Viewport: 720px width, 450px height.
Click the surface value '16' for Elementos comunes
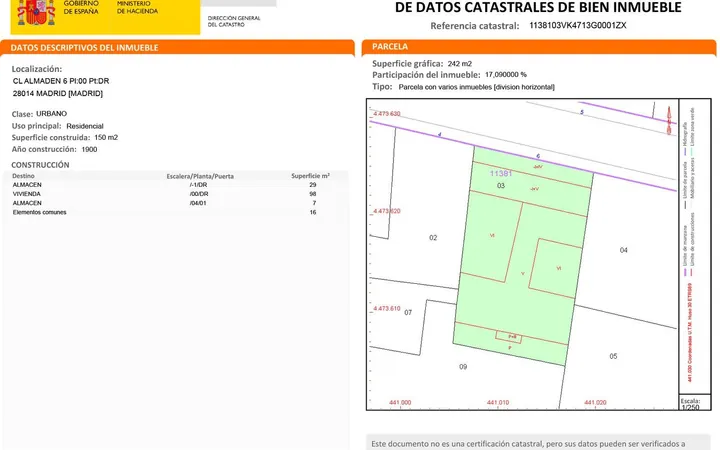tap(313, 212)
